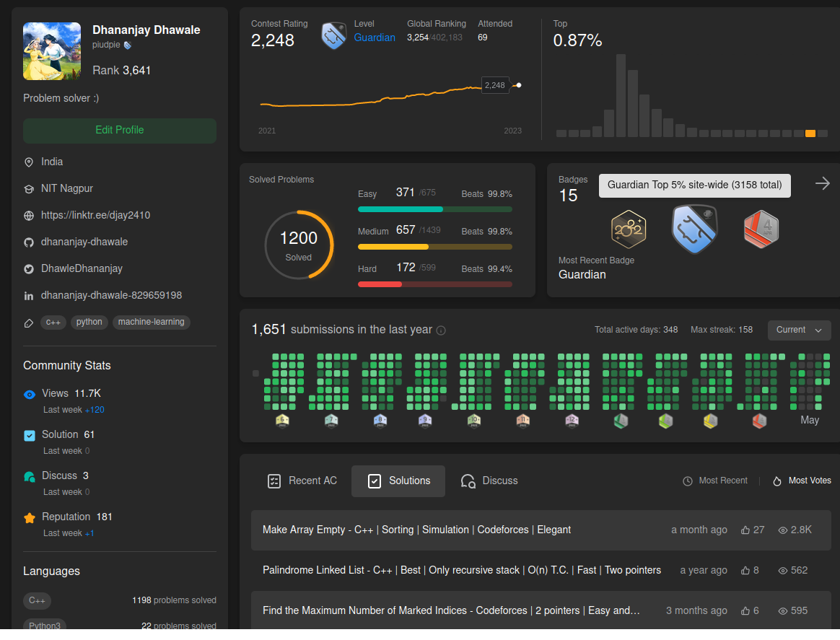The image size is (840, 640).
Task: Click the Reputation star icon
Action: point(28,517)
